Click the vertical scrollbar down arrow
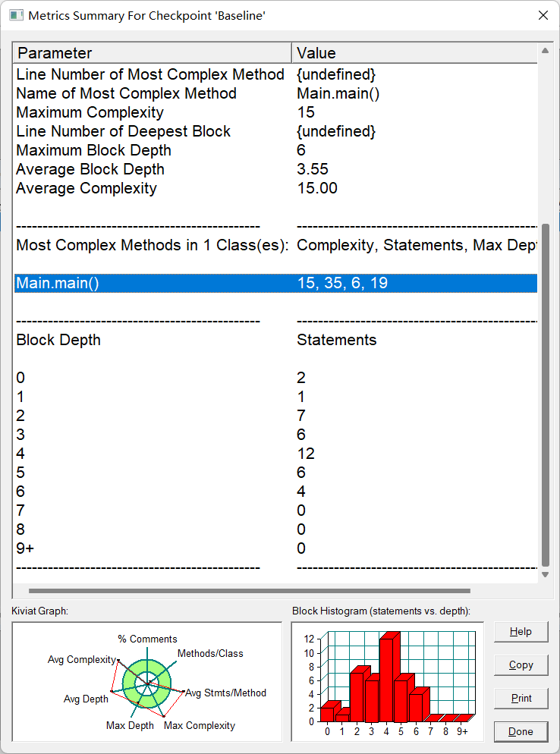The image size is (560, 754). [x=545, y=575]
